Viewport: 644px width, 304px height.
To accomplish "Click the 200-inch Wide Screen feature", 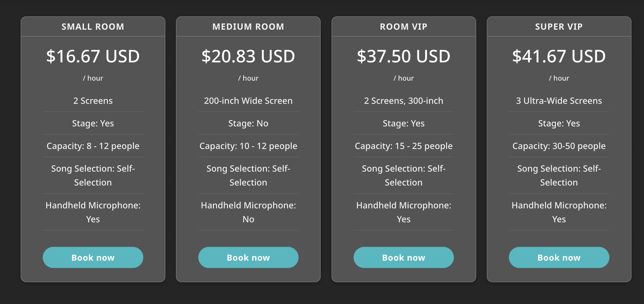I will pyautogui.click(x=248, y=101).
